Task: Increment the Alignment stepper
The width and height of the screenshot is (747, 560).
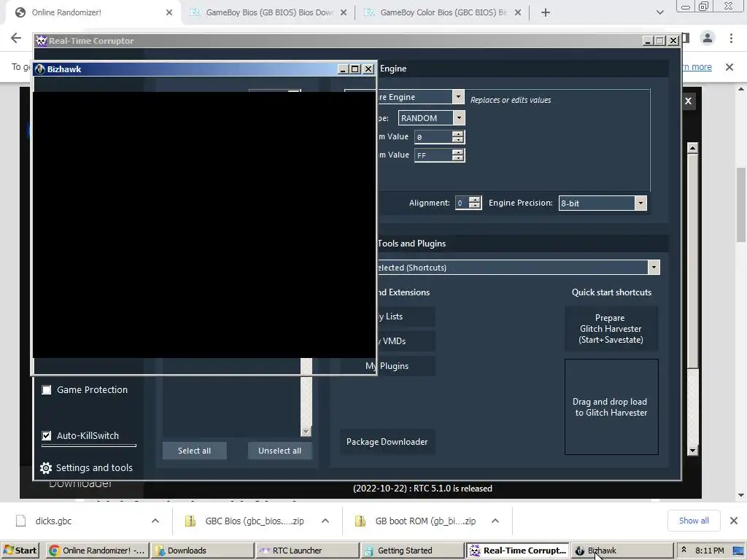Action: click(474, 200)
